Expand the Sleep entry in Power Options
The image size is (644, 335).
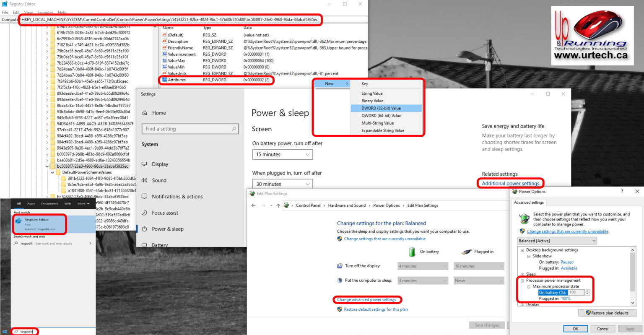522,274
